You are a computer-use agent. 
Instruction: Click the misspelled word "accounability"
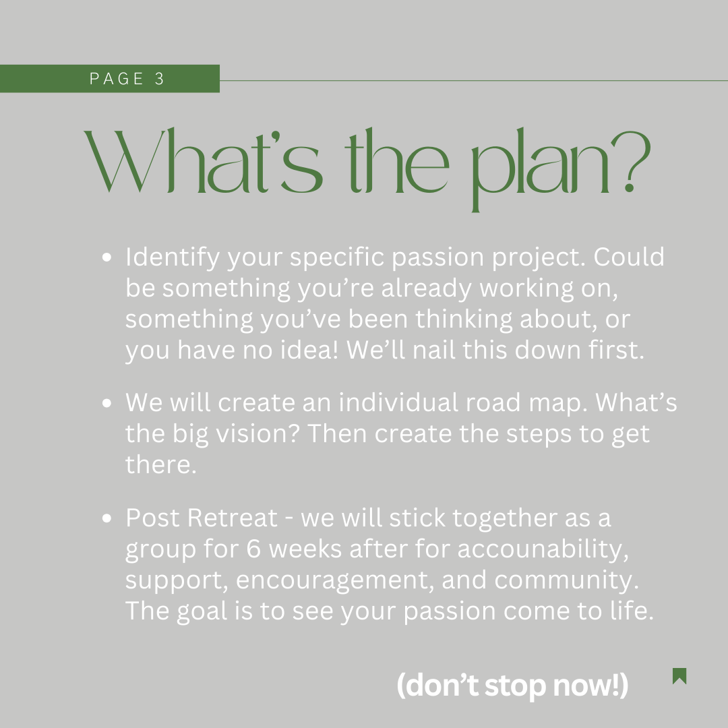click(x=543, y=549)
